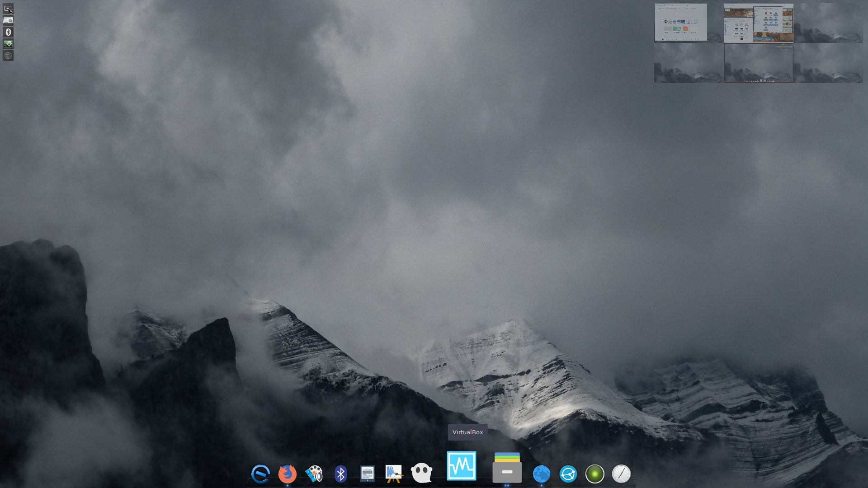Viewport: 868px width, 488px height.
Task: Open the blue planet globe app in the dock
Action: 542,474
